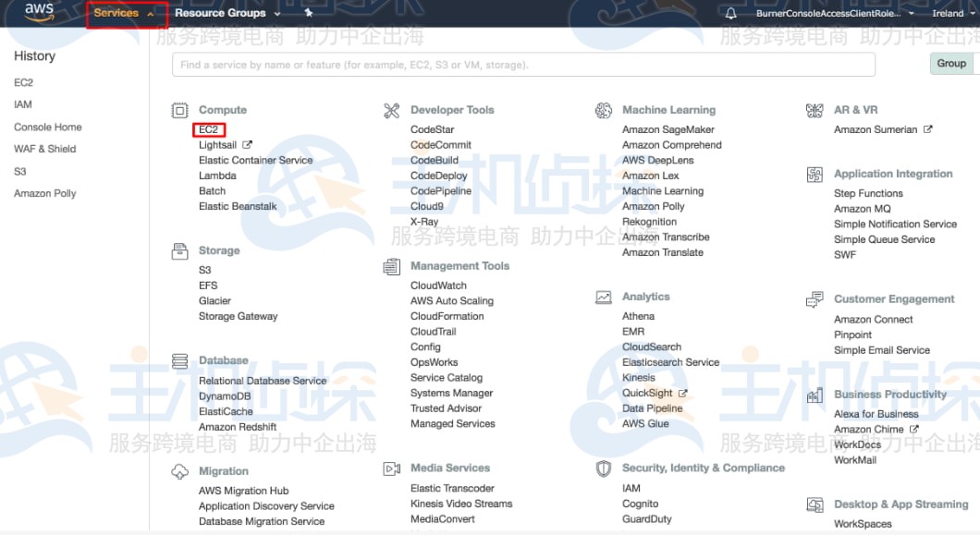This screenshot has width=980, height=535.
Task: Open the Ireland region dropdown
Action: pos(952,13)
